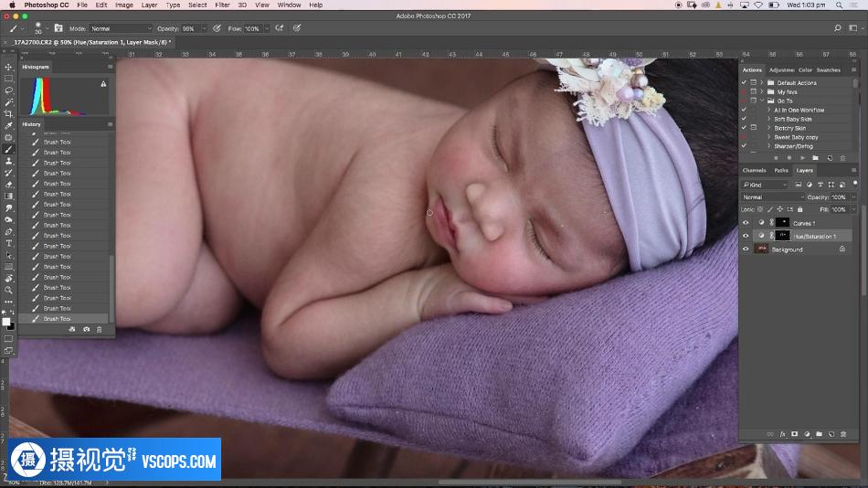Click the Curves 1 layer mask thumbnail

click(782, 222)
